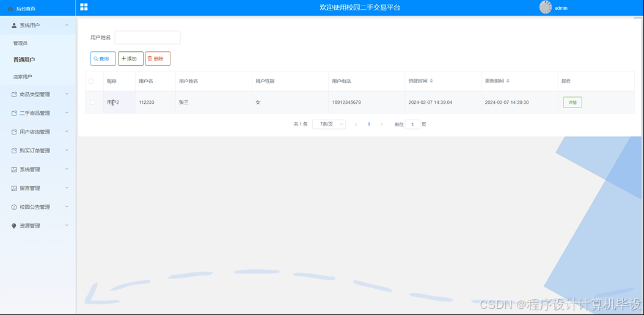644x315 pixels.
Task: Click the user icon beside 系统用户
Action: point(15,26)
